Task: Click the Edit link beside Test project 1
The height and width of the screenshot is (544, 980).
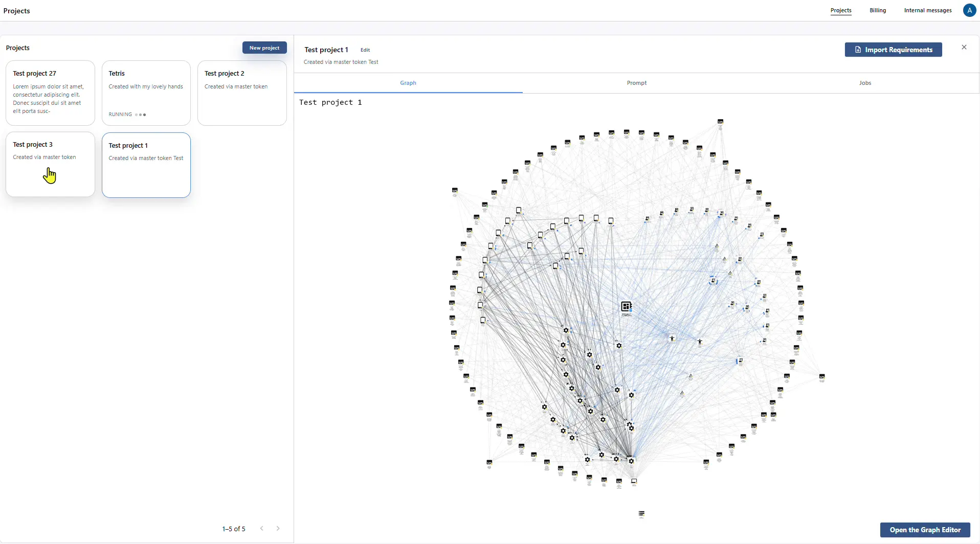Action: point(365,50)
